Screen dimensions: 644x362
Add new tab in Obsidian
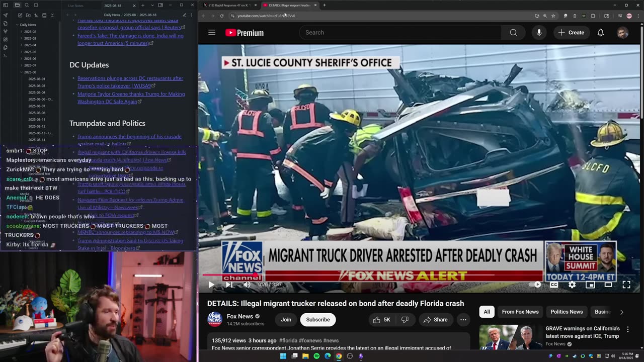pyautogui.click(x=143, y=5)
